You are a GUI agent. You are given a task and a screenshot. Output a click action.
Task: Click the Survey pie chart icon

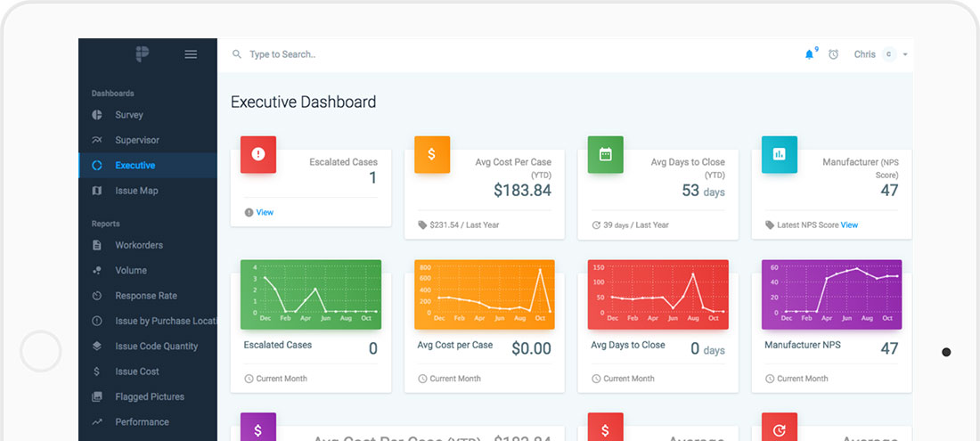[97, 115]
